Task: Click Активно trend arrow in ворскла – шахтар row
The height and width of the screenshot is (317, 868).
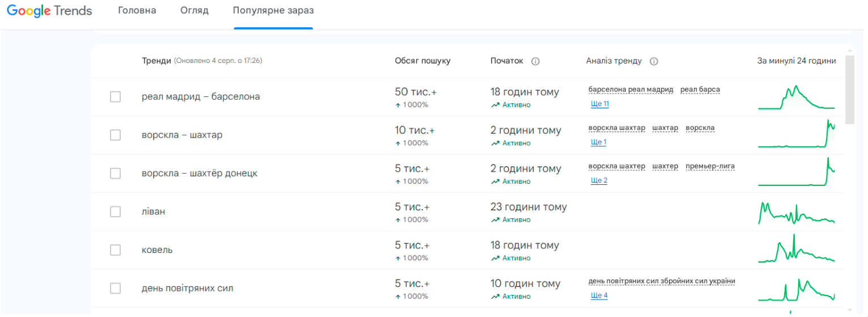Action: coord(496,143)
